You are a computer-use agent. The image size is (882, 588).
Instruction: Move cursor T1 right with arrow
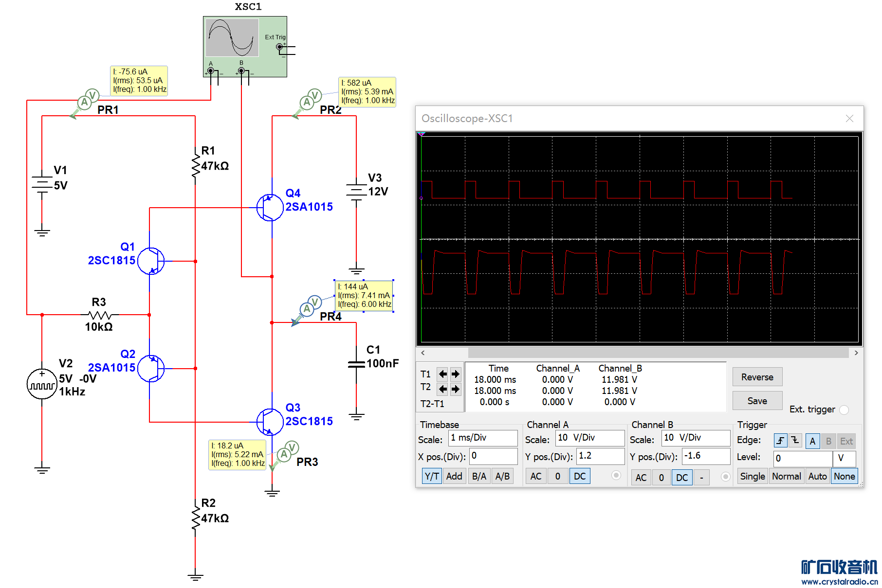[455, 374]
